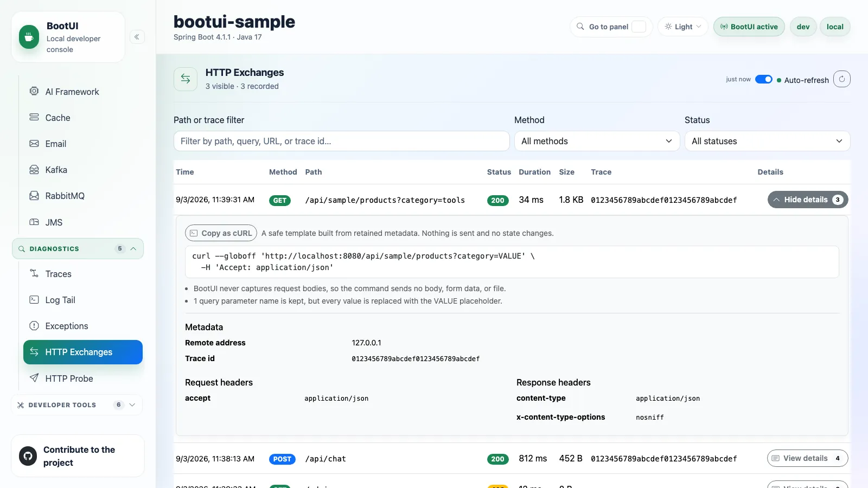Toggle the Auto-refresh switch
This screenshot has width=868, height=488.
coord(764,80)
